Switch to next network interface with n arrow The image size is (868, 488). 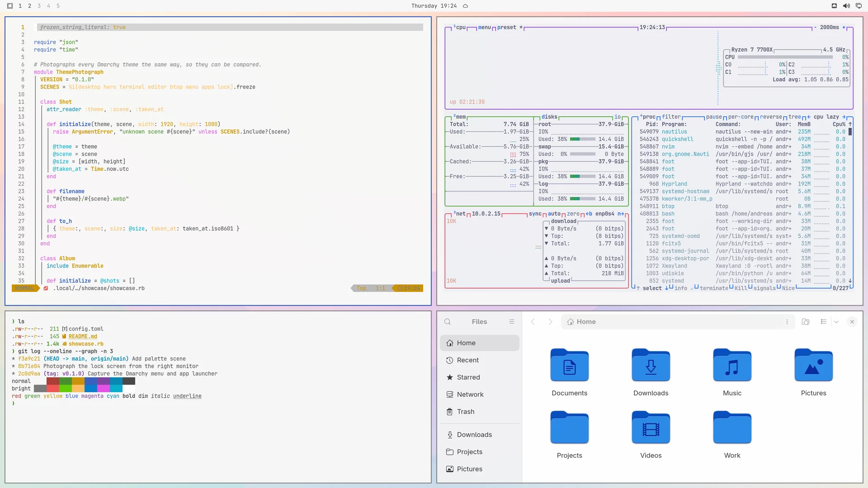point(621,214)
